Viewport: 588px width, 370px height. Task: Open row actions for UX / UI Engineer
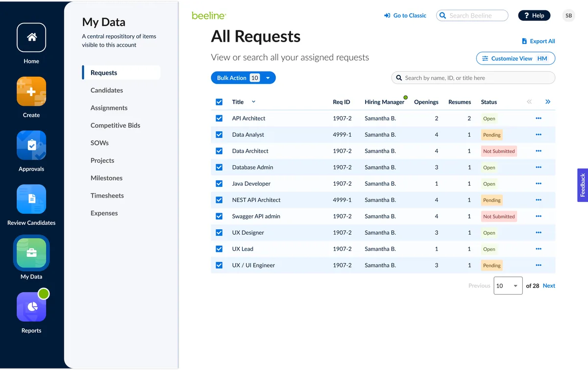coord(539,265)
